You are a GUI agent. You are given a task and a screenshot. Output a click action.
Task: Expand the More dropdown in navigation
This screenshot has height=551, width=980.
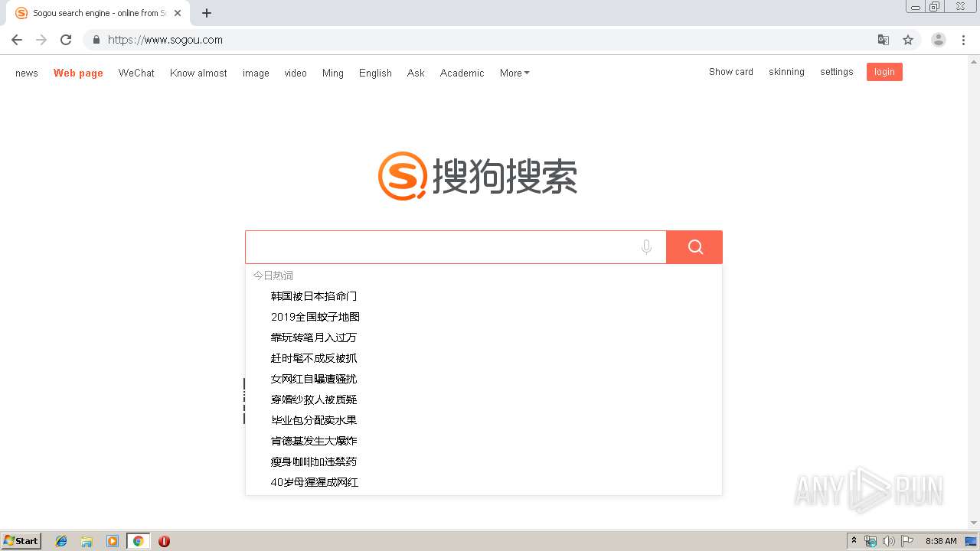click(514, 73)
